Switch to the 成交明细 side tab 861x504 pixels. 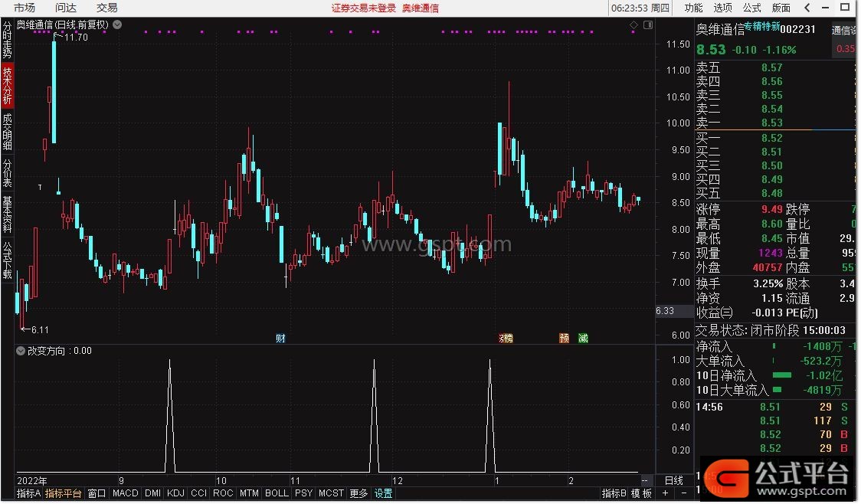click(x=7, y=132)
